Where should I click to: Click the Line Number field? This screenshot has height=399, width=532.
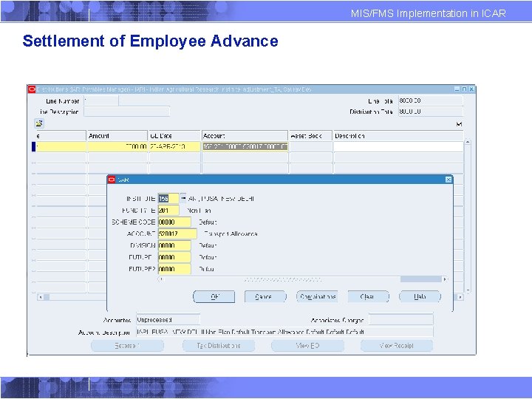pos(101,100)
